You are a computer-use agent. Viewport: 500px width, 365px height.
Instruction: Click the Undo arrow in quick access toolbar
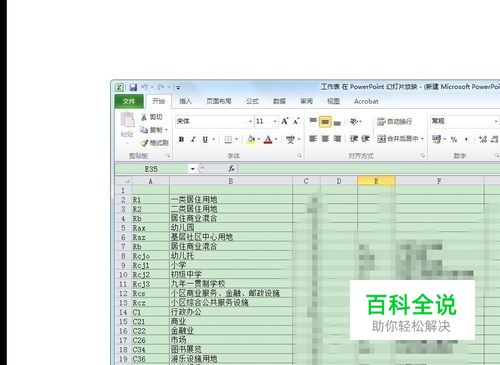145,87
